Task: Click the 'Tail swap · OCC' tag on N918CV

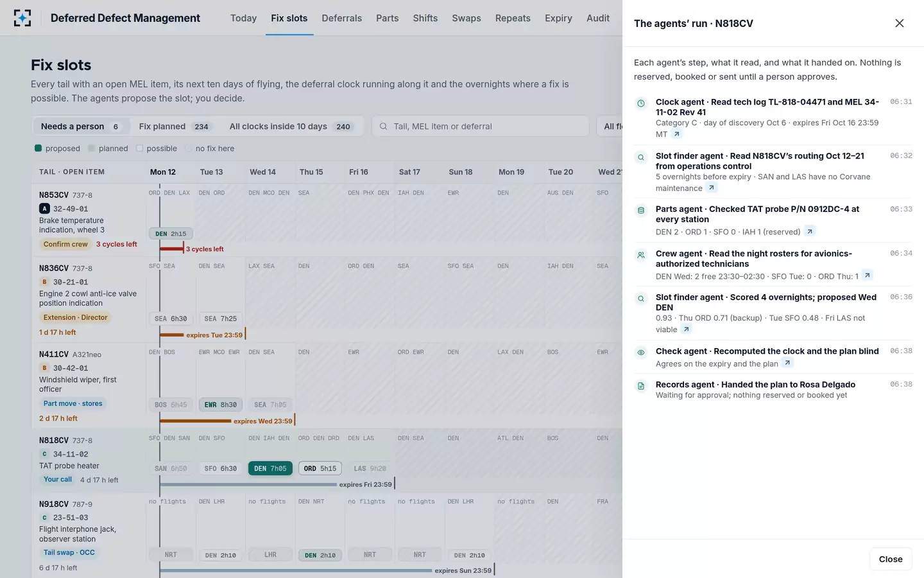Action: click(69, 552)
